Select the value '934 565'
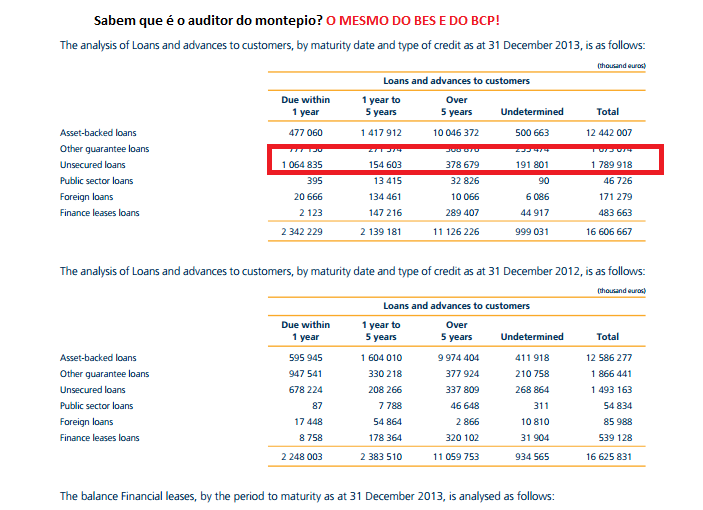 click(x=532, y=457)
